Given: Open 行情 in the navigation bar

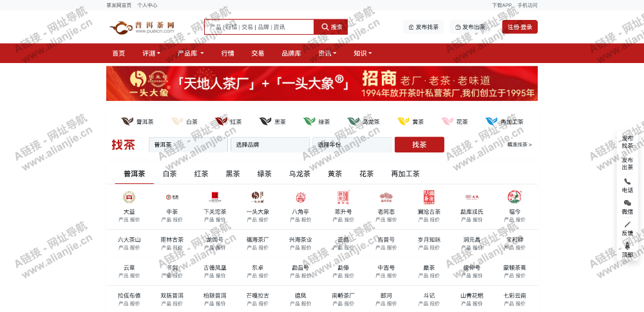Looking at the screenshot, I should [x=227, y=53].
